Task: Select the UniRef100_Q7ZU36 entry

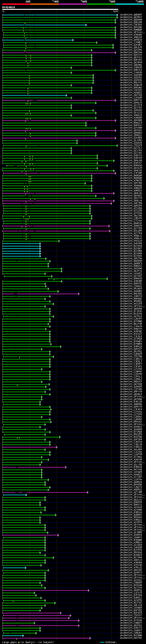Action: pyautogui.click(x=131, y=620)
